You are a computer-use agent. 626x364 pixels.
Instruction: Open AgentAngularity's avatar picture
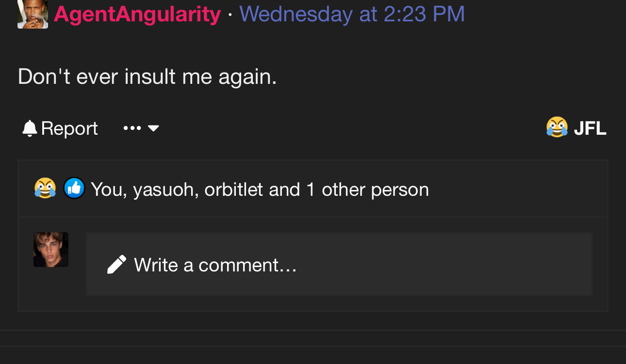click(x=33, y=14)
